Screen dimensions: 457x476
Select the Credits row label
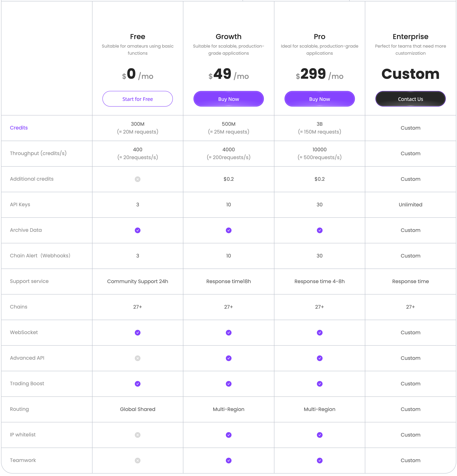(x=19, y=128)
